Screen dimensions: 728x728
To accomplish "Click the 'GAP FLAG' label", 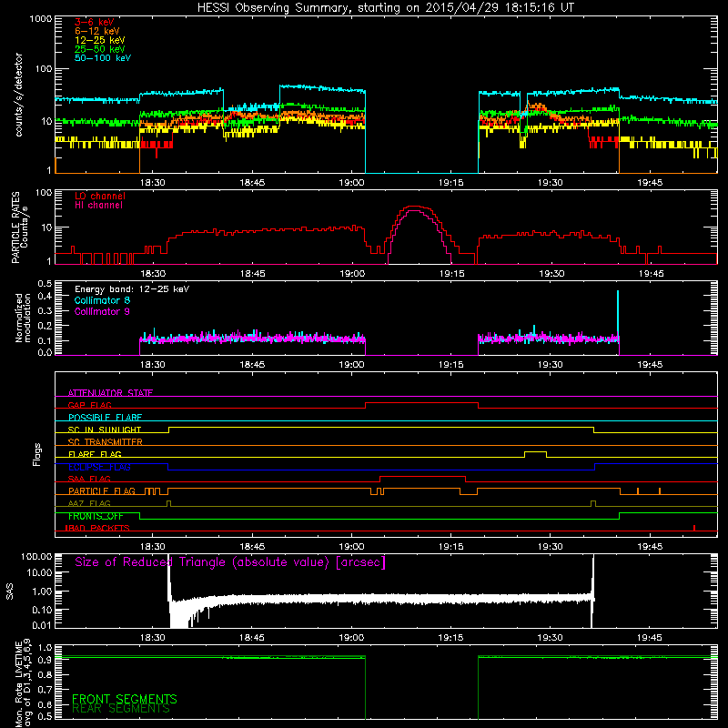I will (x=89, y=405).
